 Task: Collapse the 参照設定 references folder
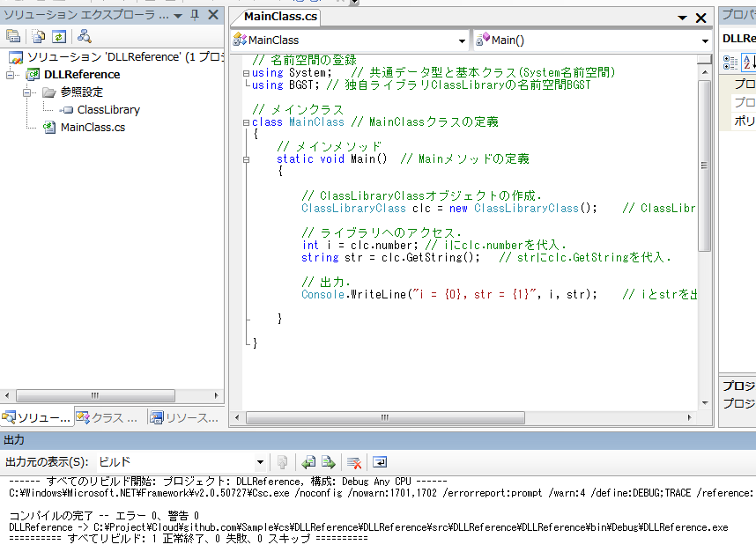click(27, 92)
